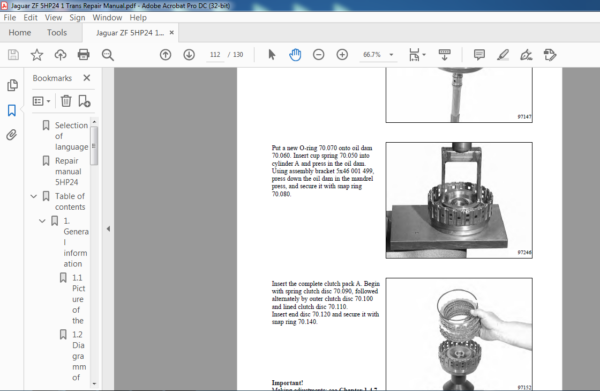This screenshot has width=600, height=391.
Task: Add a comment with sticky note icon
Action: [479, 55]
